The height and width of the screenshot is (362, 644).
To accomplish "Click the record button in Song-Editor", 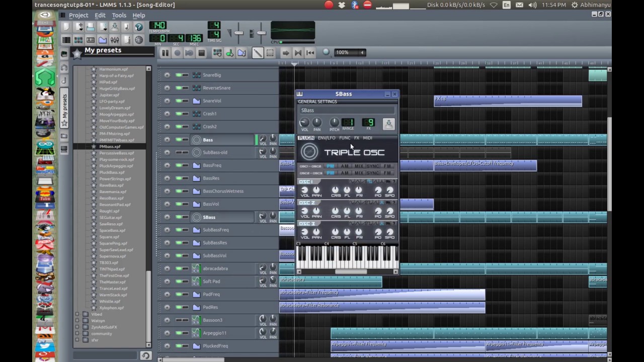I will [x=177, y=53].
